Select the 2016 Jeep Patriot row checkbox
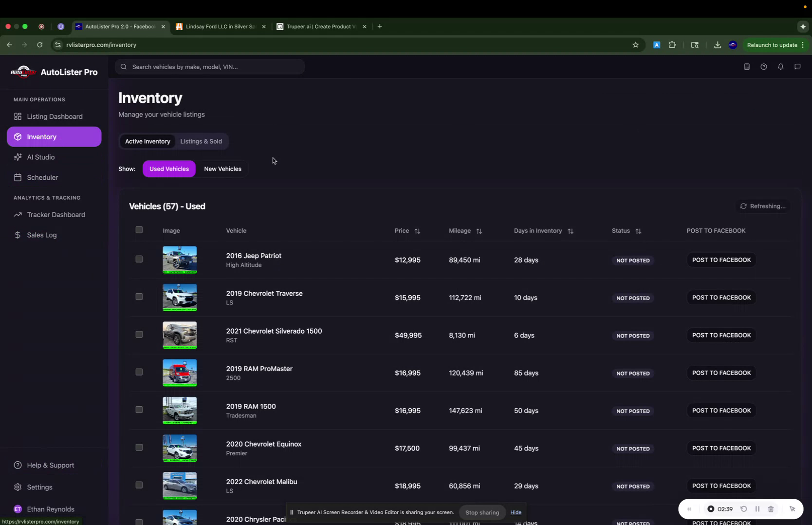The width and height of the screenshot is (812, 525). (x=139, y=259)
